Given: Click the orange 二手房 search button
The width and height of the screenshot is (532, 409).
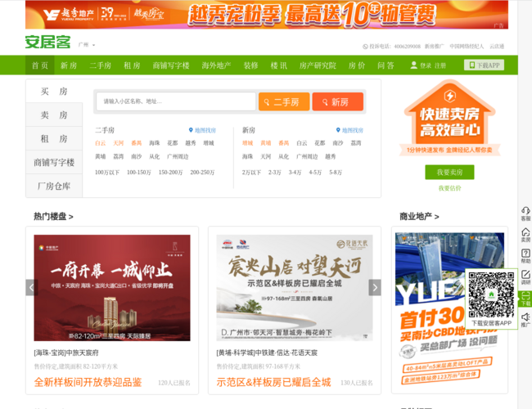Looking at the screenshot, I should click(283, 101).
